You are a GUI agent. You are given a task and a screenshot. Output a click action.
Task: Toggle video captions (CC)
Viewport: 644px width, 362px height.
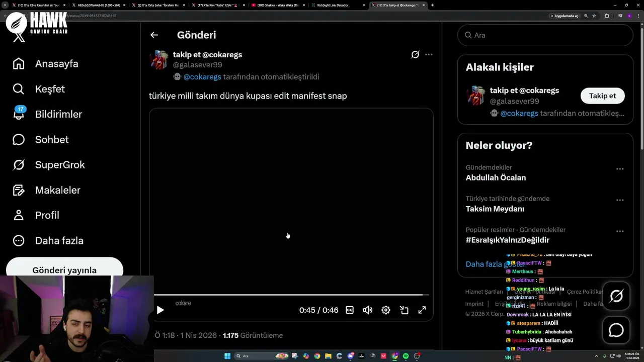350,310
